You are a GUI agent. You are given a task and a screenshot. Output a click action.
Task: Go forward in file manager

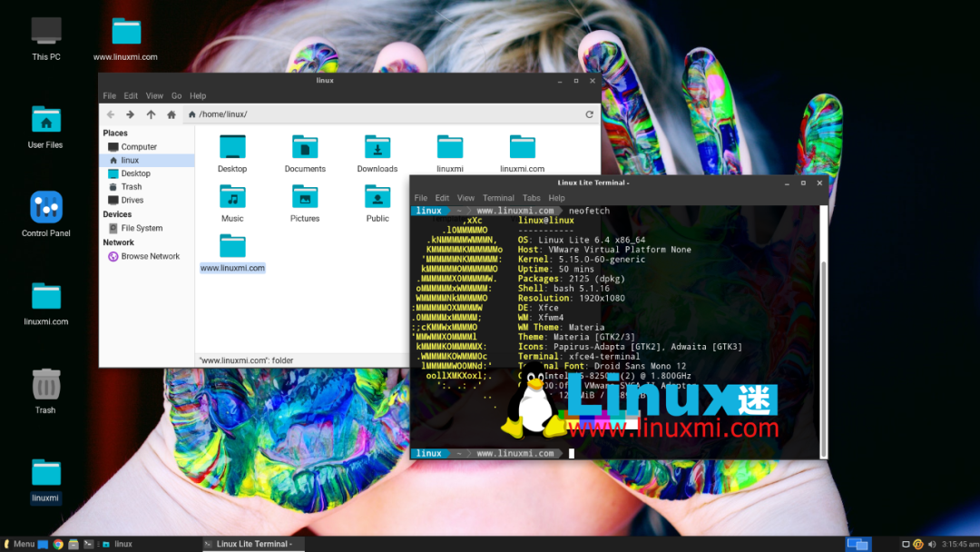pyautogui.click(x=130, y=114)
